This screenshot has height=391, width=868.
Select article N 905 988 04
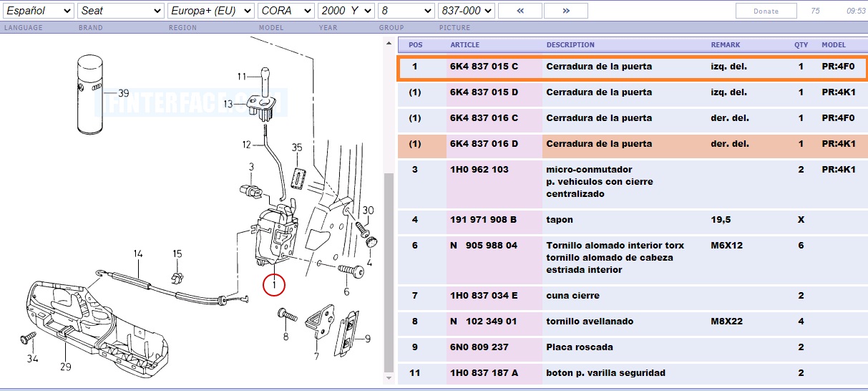(483, 246)
